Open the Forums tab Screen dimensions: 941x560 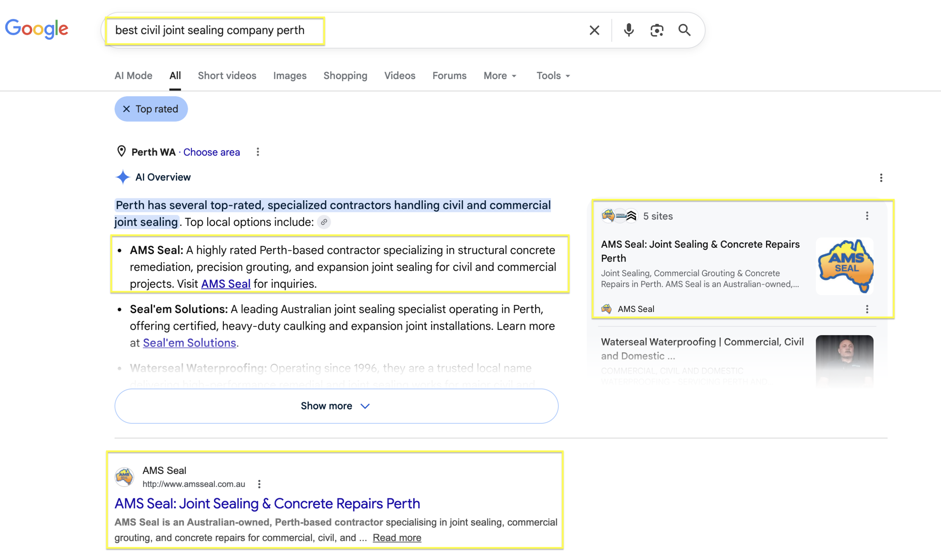pyautogui.click(x=449, y=75)
